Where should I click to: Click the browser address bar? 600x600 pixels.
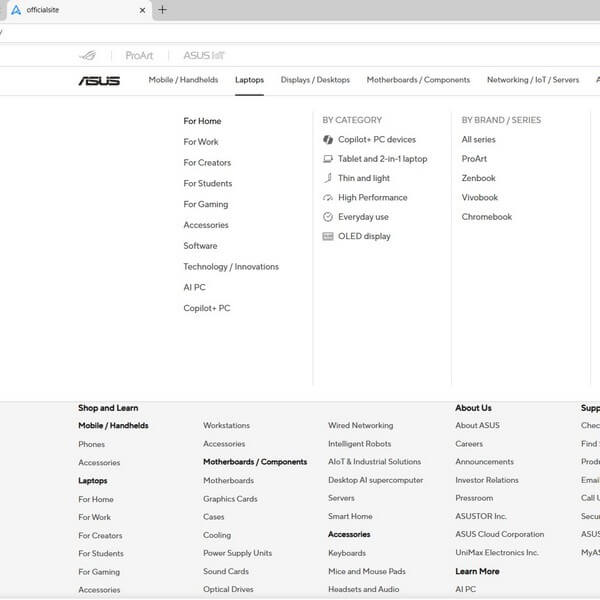(x=300, y=33)
